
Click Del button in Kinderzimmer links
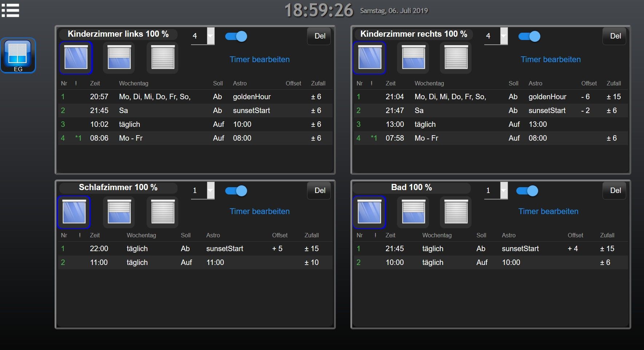pos(320,36)
